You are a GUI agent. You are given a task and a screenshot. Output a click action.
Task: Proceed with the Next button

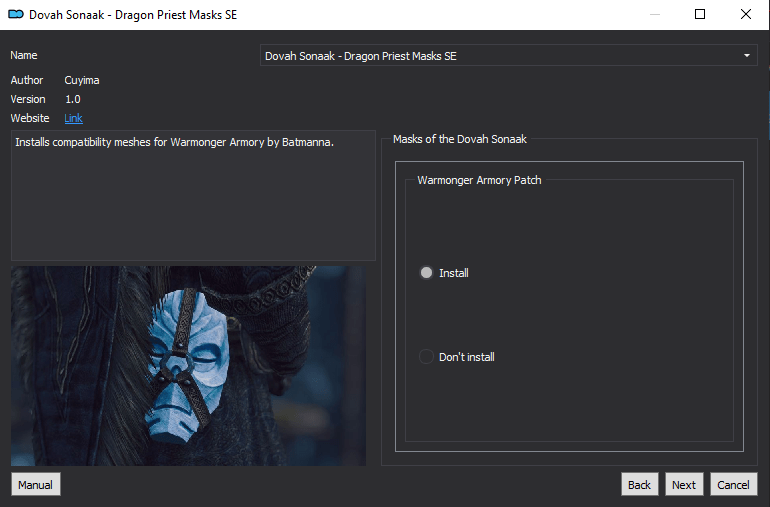point(684,484)
